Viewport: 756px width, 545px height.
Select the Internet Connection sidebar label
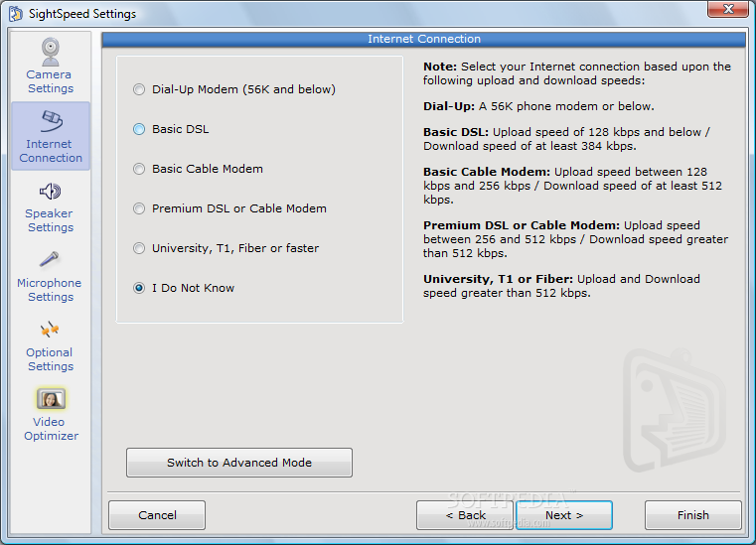coord(50,151)
